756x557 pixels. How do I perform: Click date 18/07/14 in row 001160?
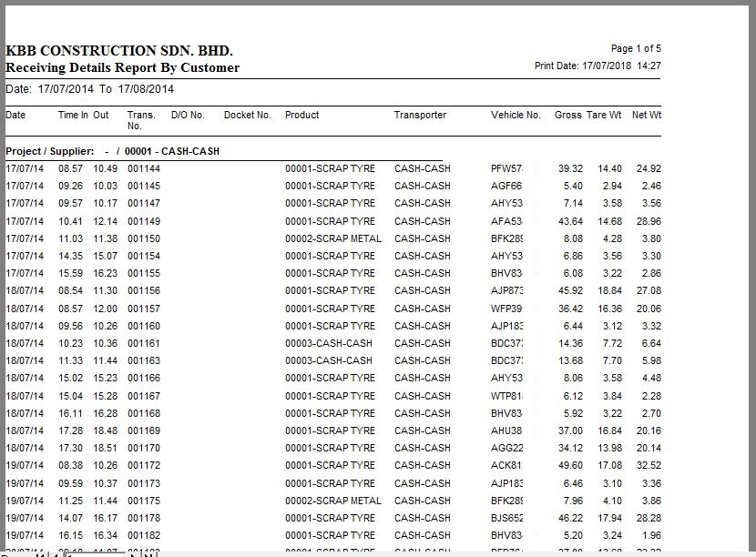click(x=25, y=326)
